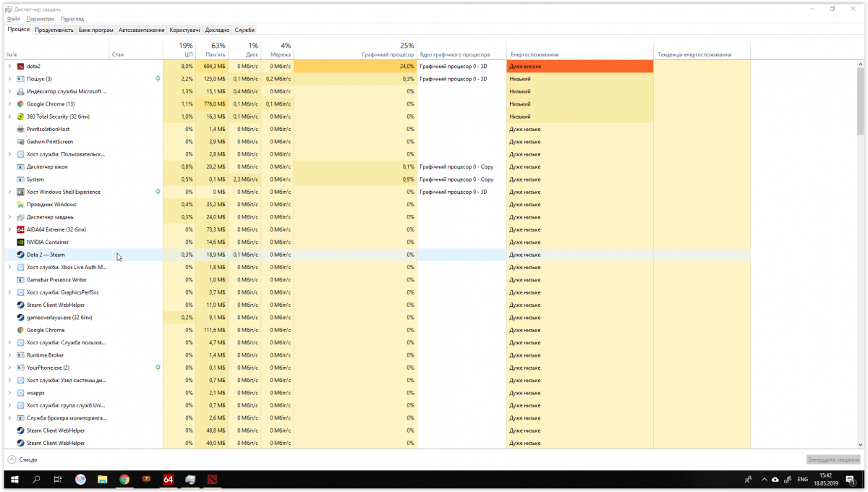
Task: Switch to the Служби tab
Action: (244, 30)
